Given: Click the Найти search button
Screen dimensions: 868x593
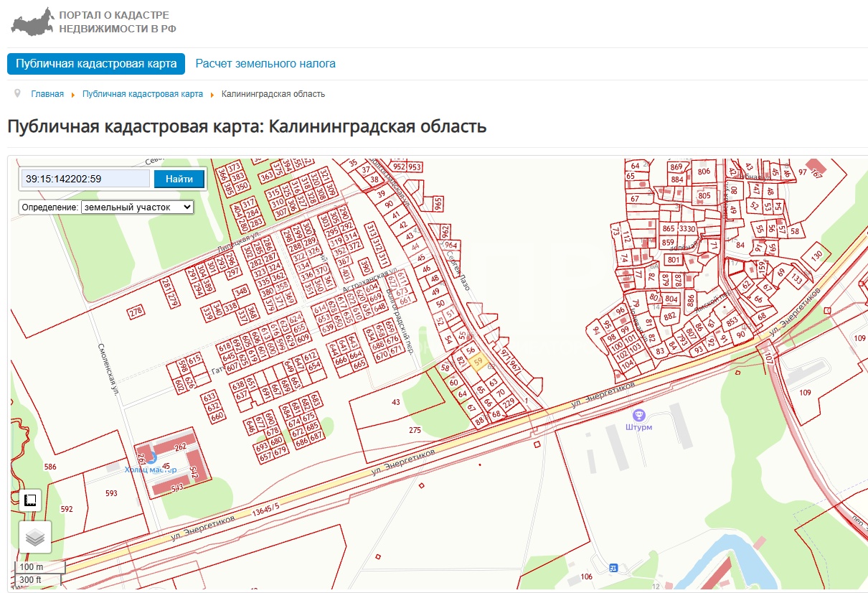Looking at the screenshot, I should 179,179.
